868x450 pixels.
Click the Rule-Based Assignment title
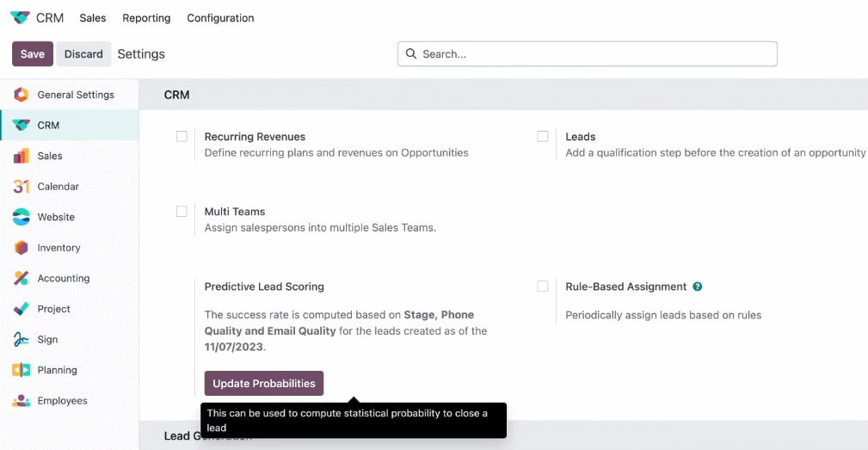coord(625,287)
